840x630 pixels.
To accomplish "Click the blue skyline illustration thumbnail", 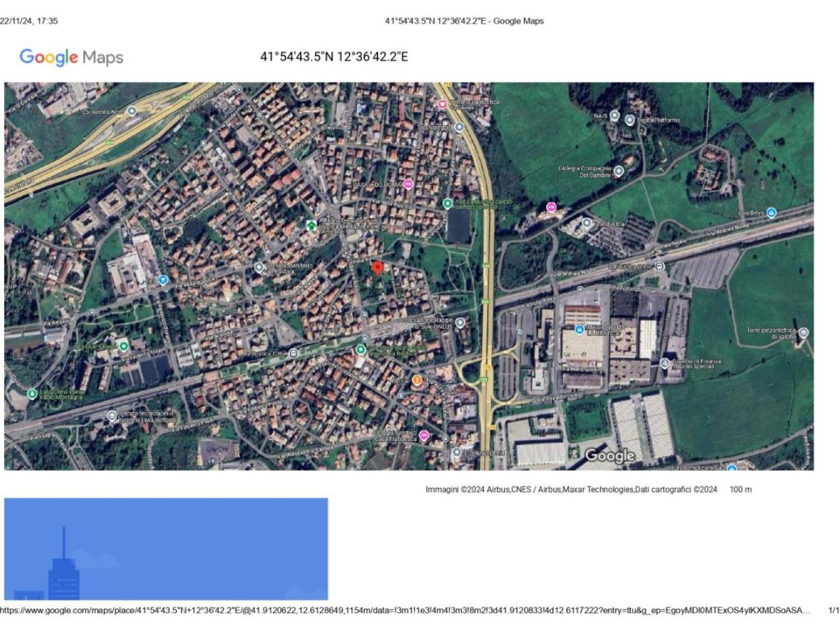I will pos(166,549).
